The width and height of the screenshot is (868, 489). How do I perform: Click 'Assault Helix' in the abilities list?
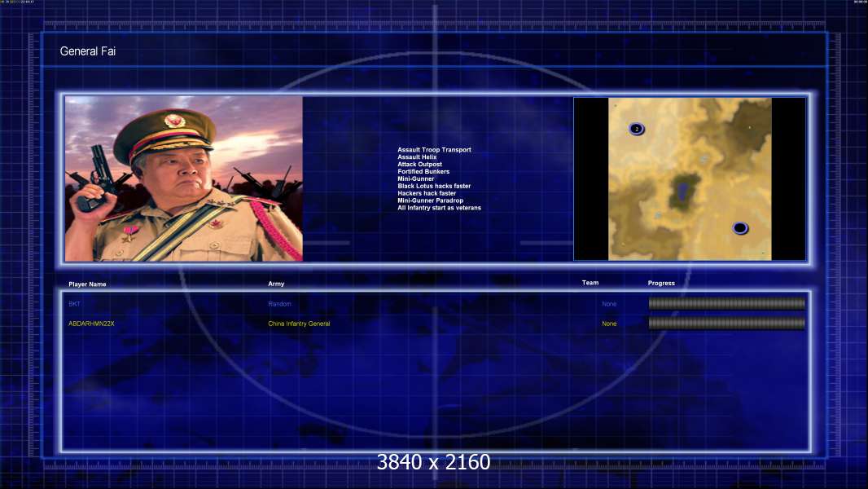point(417,156)
